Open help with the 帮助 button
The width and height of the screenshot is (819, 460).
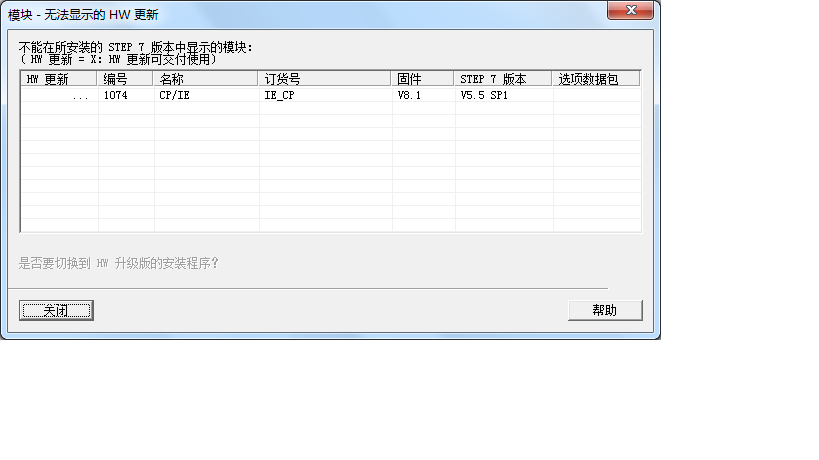point(605,311)
